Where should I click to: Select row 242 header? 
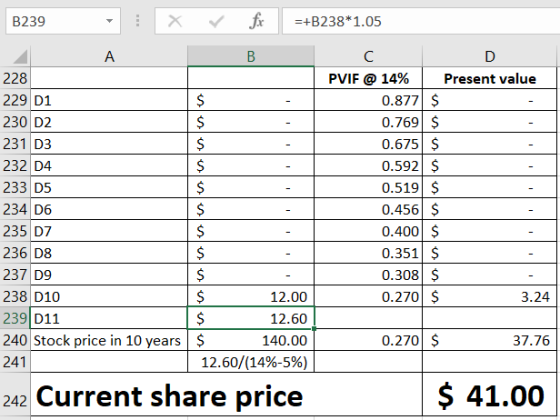[x=15, y=394]
